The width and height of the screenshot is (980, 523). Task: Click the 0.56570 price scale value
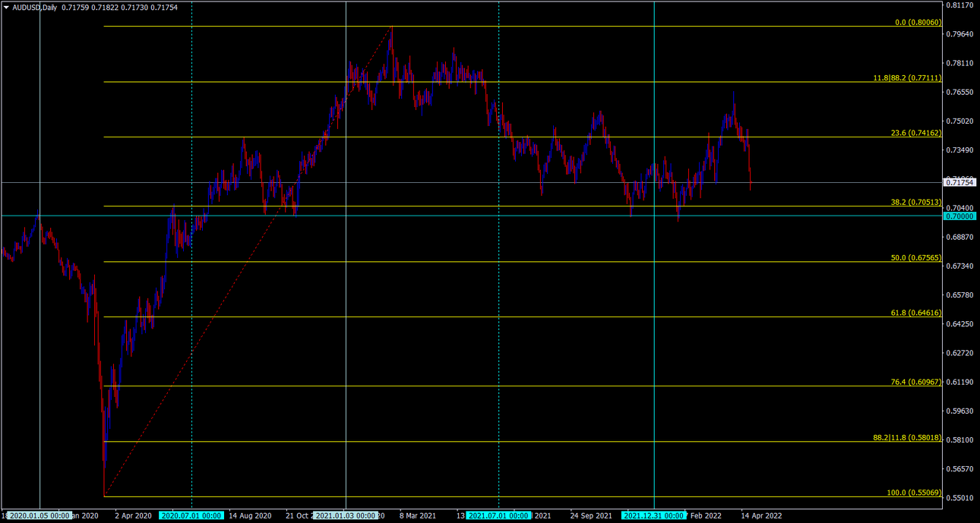click(959, 468)
